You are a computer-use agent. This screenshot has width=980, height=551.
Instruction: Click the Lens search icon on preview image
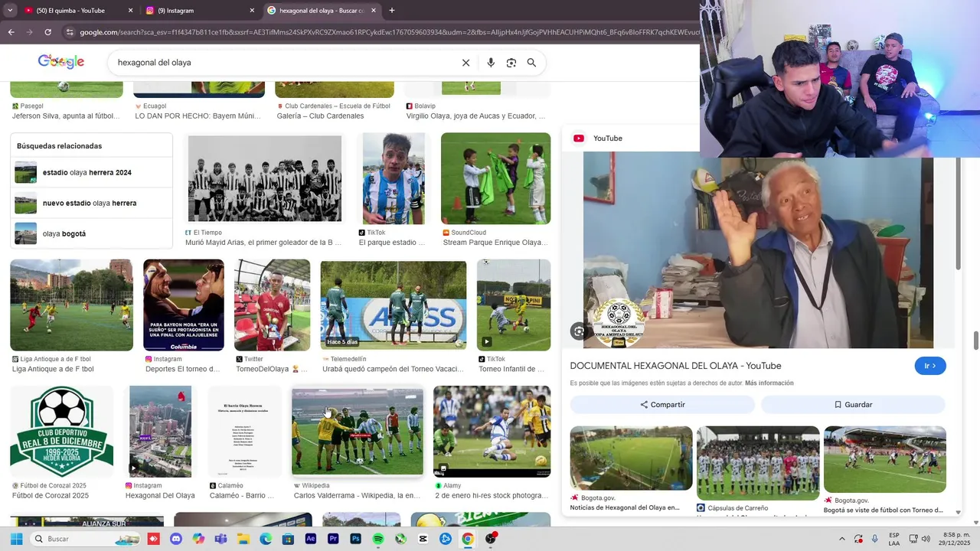579,331
